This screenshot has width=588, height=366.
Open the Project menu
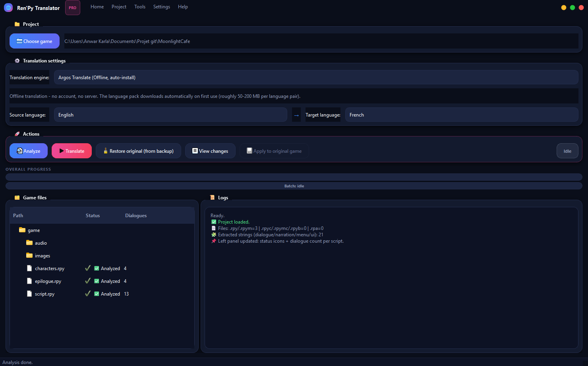click(119, 7)
